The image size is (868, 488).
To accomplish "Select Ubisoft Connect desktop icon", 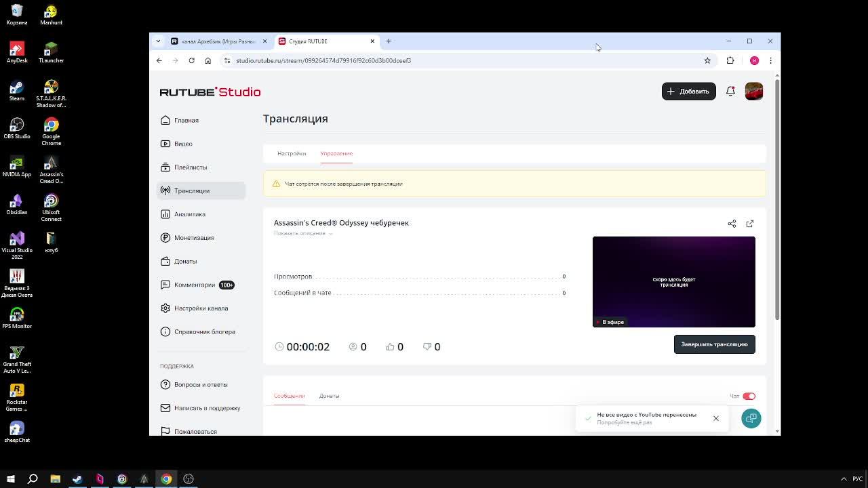I will 51,208.
